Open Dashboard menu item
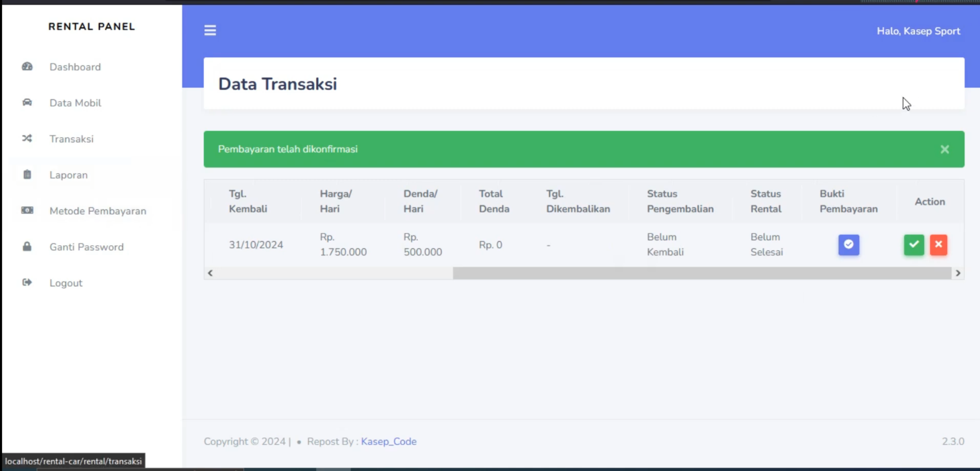 (x=75, y=67)
